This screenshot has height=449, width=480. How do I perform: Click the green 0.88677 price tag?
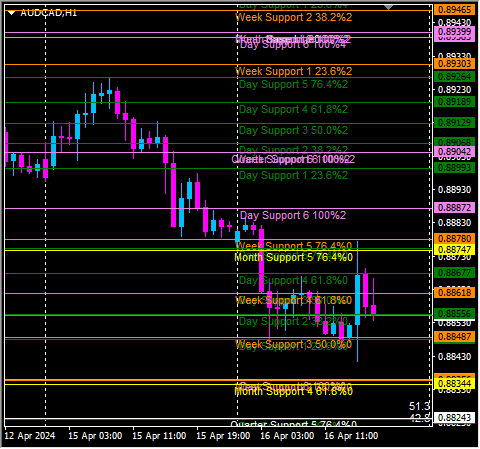pyautogui.click(x=454, y=273)
